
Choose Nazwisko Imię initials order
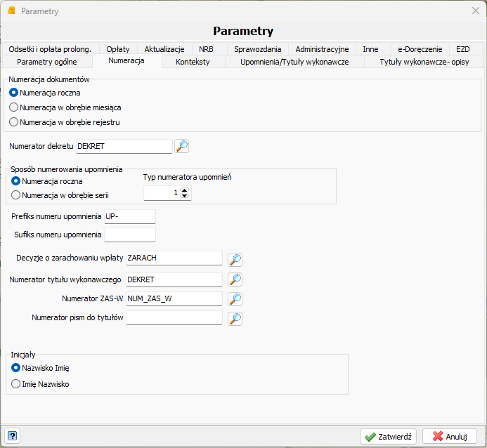(40, 368)
